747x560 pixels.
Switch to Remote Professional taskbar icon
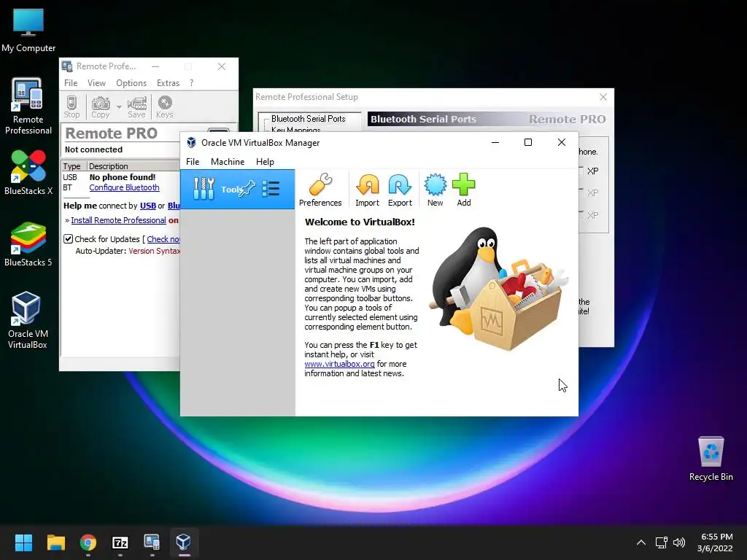152,542
